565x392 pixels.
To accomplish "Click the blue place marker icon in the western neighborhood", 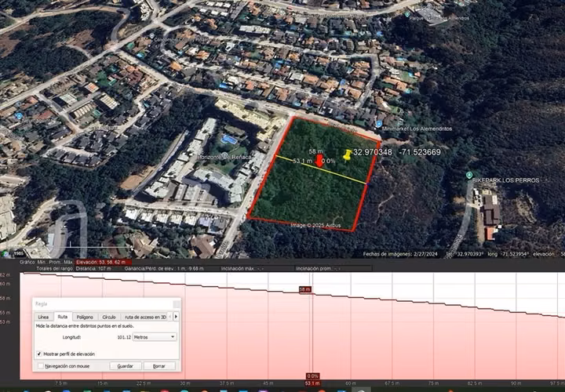I will pyautogui.click(x=19, y=116).
